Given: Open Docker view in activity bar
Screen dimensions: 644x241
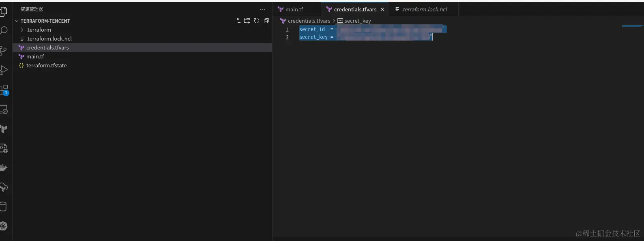Looking at the screenshot, I should pyautogui.click(x=4, y=168).
